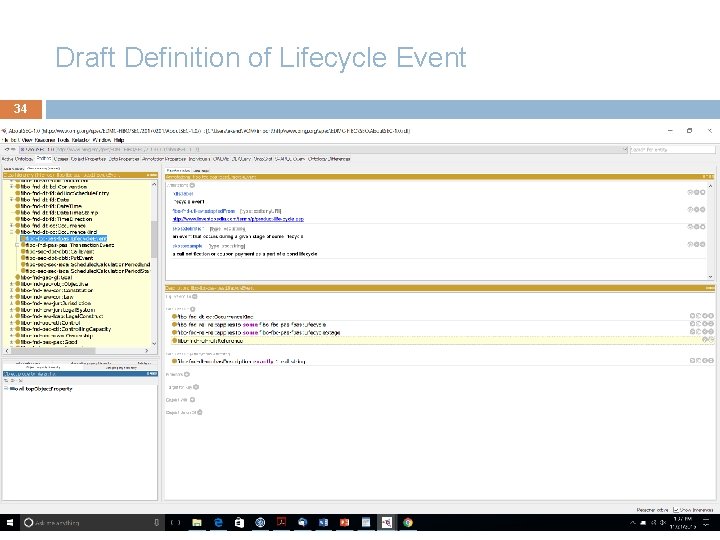Remove the skos:definition annotation with its x icon
720x540 pixels.
tap(696, 227)
